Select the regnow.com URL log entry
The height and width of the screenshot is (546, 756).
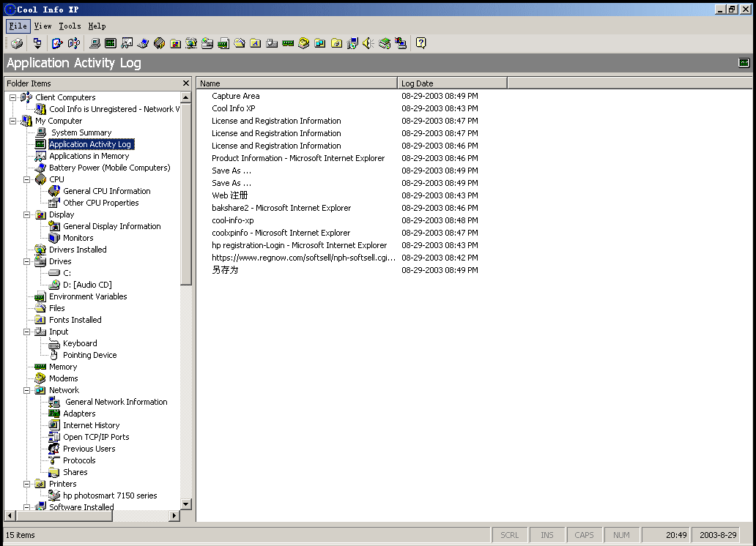303,258
